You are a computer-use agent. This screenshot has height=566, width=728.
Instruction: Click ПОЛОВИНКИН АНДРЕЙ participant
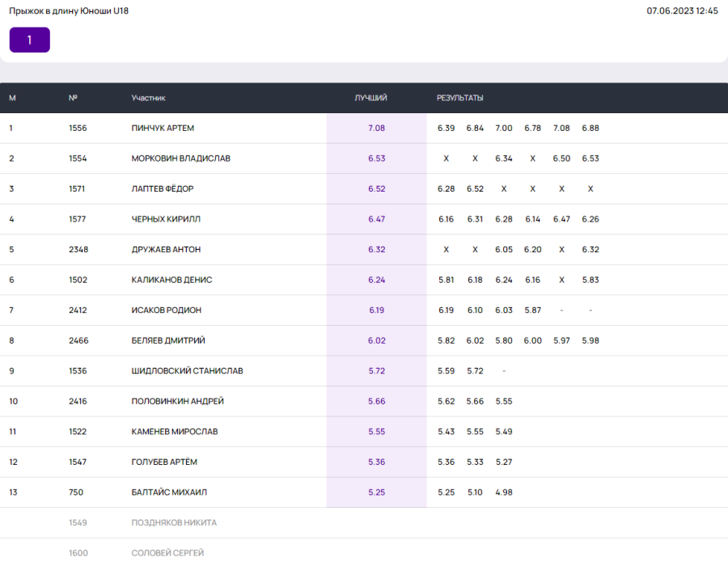(x=177, y=401)
